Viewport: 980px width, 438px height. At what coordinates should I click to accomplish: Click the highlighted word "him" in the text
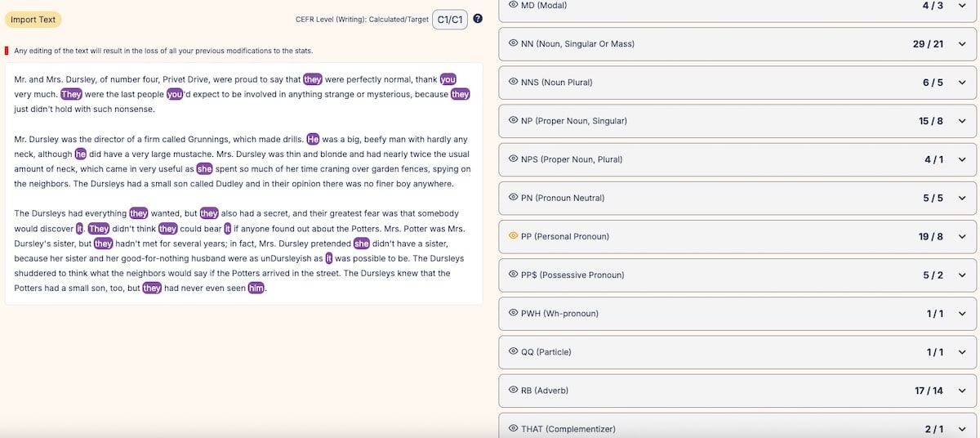[256, 288]
